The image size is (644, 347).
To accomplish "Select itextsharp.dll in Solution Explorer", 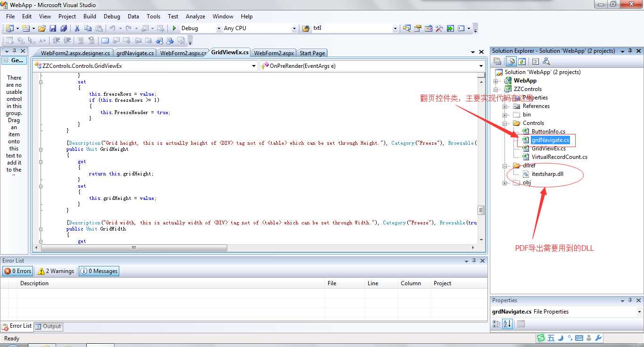I will tap(547, 174).
